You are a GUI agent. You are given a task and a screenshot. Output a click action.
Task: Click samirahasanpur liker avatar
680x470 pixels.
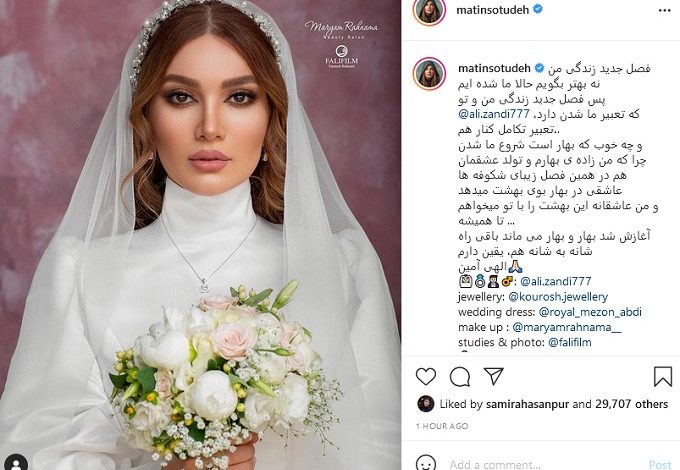click(x=425, y=404)
